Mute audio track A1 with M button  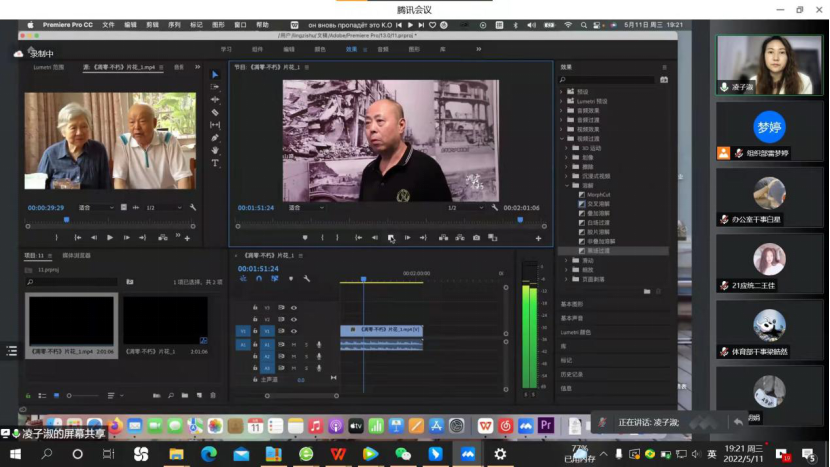tap(294, 345)
